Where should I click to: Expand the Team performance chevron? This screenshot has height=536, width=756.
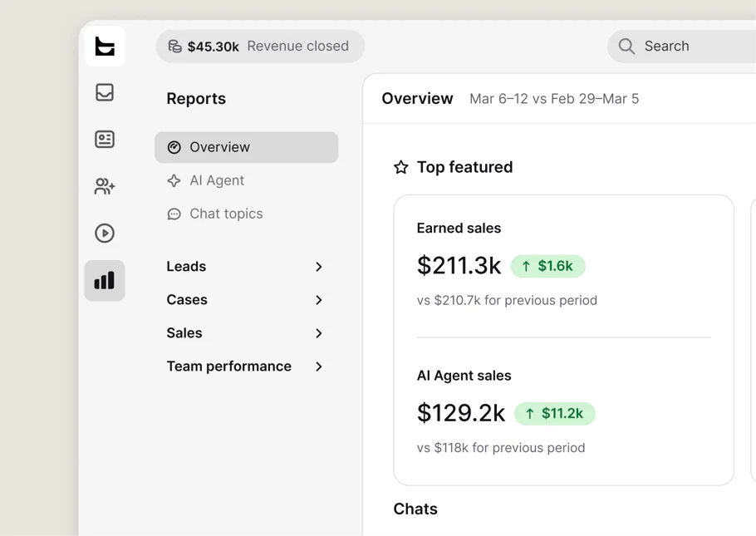pyautogui.click(x=319, y=366)
